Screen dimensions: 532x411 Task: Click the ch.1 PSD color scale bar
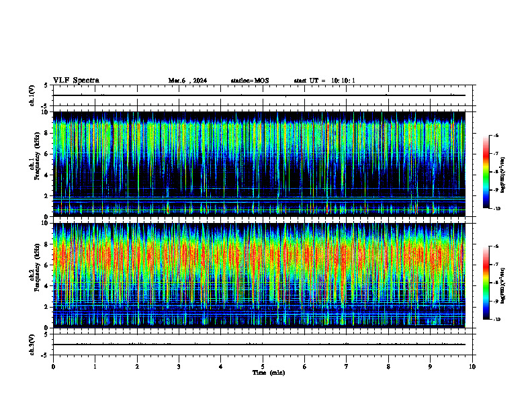tap(486, 172)
